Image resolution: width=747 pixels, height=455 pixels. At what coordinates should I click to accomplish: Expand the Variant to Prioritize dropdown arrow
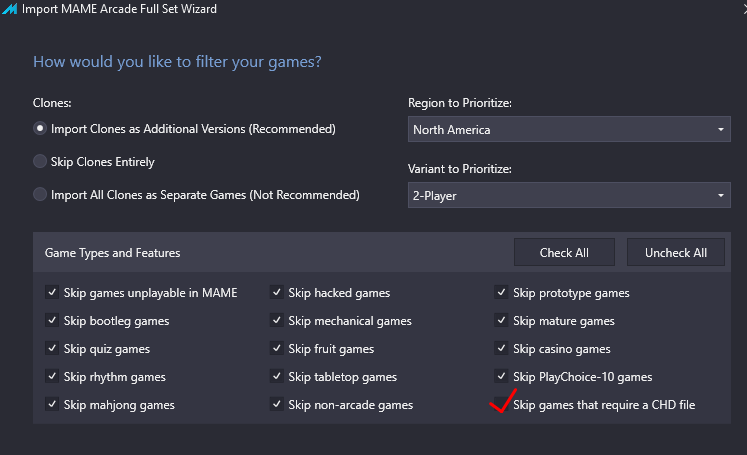tap(720, 195)
